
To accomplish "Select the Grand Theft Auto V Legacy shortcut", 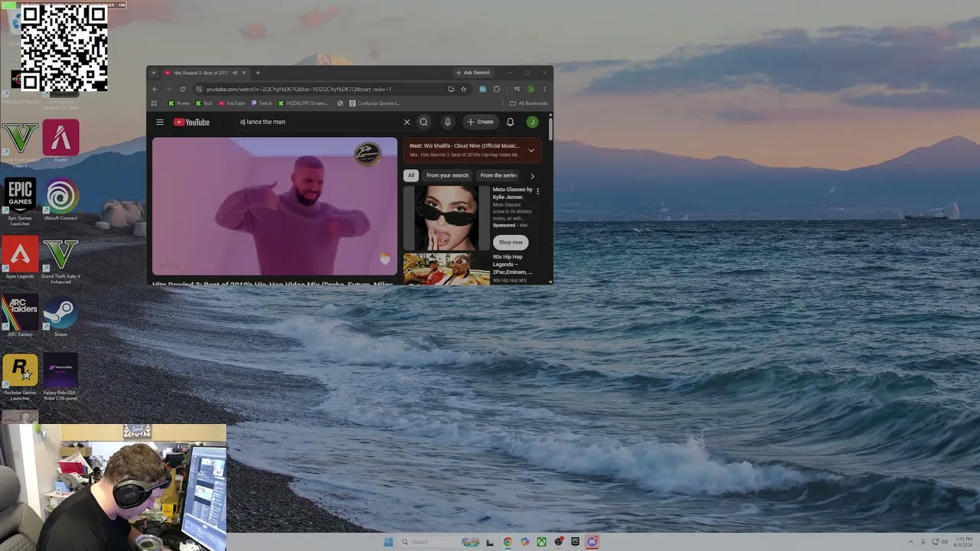I will 20,144.
